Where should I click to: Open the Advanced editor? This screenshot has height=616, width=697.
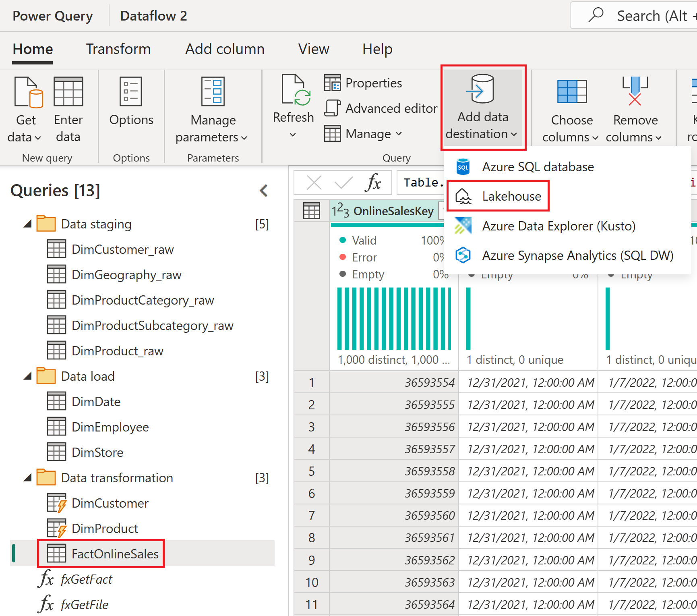(381, 108)
